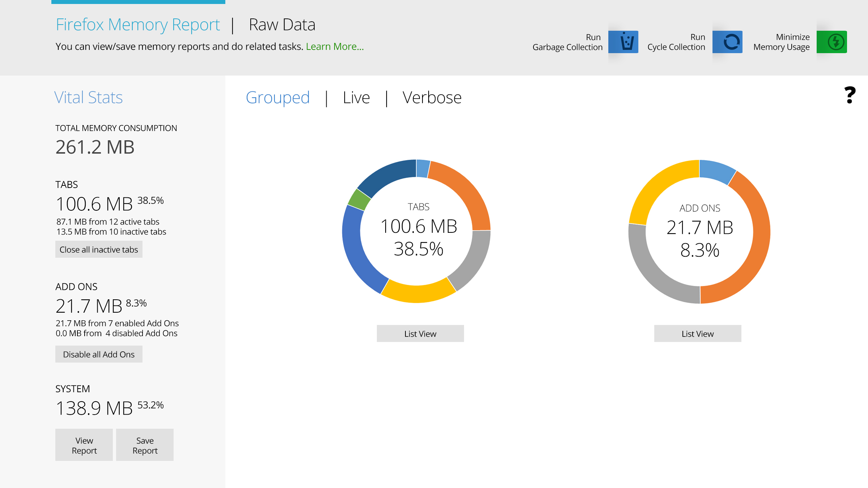Click the TOTAL MEMORY CONSUMPTION label

116,128
